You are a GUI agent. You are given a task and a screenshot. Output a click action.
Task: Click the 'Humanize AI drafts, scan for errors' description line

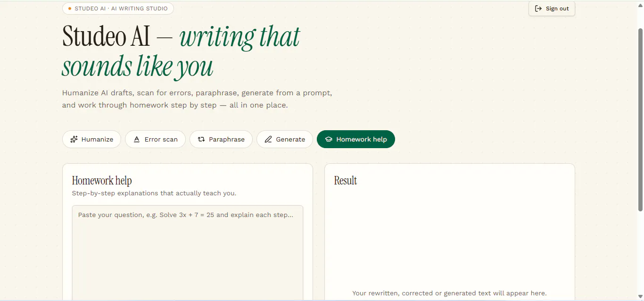coord(197,93)
